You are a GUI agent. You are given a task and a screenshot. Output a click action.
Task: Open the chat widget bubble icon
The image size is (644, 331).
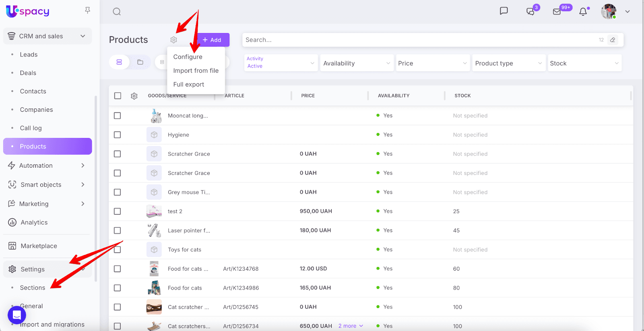click(x=17, y=315)
